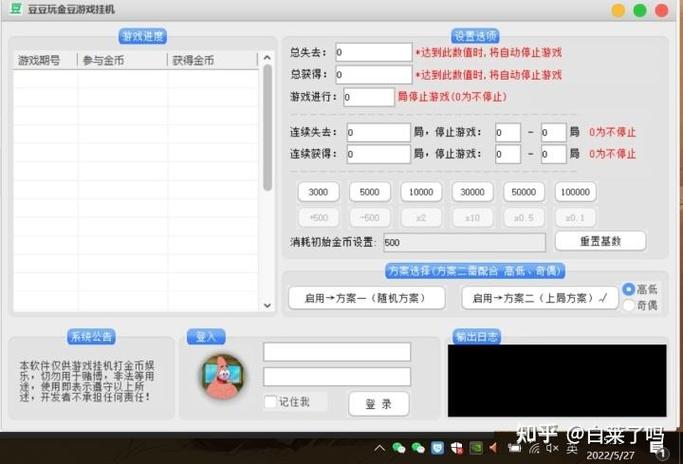Viewport: 683px width, 464px height.
Task: Open the battery status tray icon
Action: pyautogui.click(x=514, y=447)
